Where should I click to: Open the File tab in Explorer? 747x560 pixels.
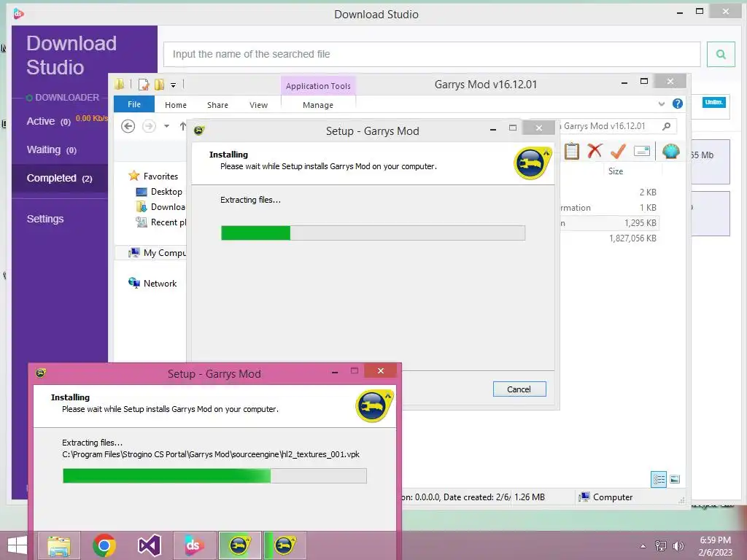tap(134, 104)
